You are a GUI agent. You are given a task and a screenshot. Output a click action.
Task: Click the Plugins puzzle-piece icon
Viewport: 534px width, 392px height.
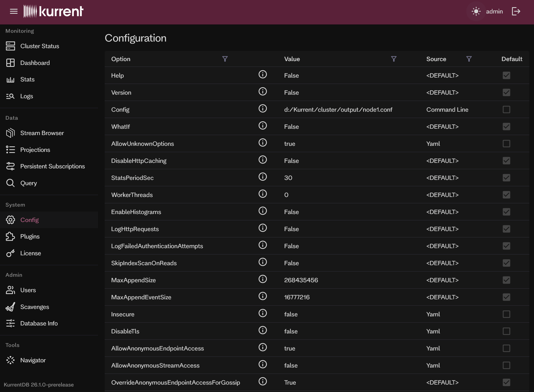click(x=10, y=236)
